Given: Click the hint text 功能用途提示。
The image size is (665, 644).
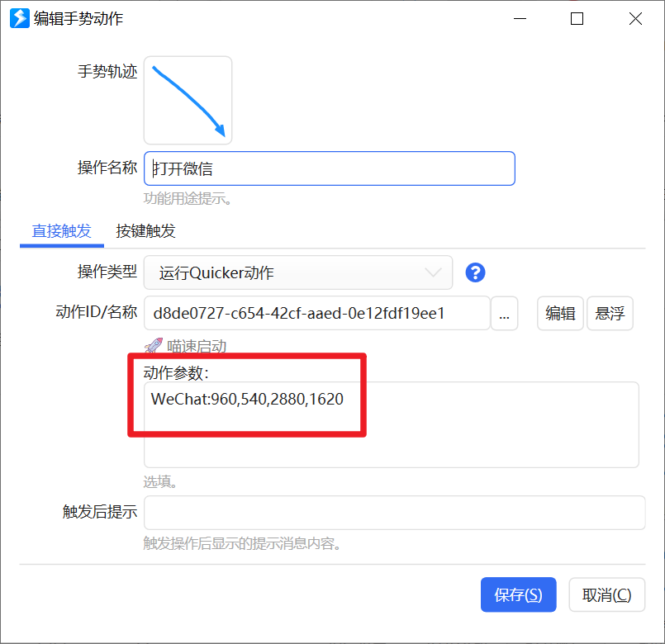Looking at the screenshot, I should (x=188, y=198).
